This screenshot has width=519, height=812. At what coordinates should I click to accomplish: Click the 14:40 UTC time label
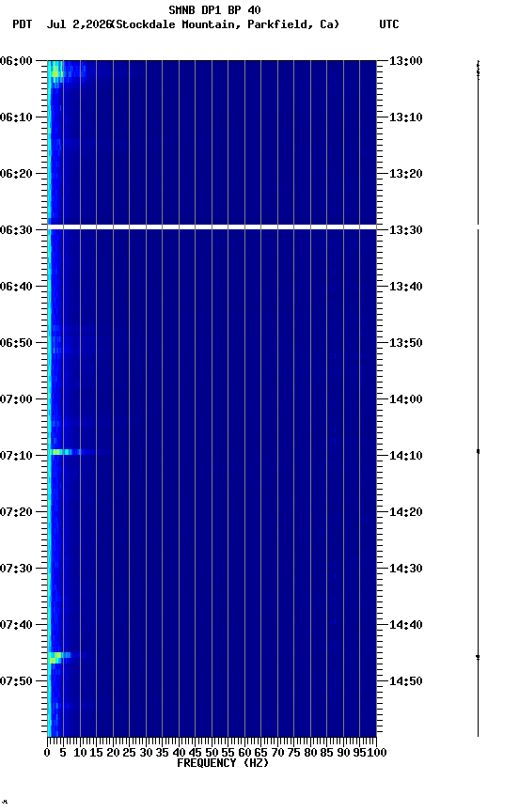(406, 625)
